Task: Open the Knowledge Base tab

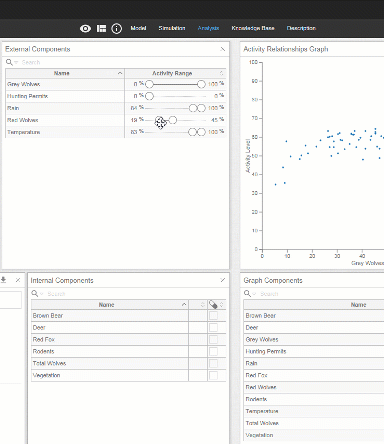Action: (x=253, y=28)
